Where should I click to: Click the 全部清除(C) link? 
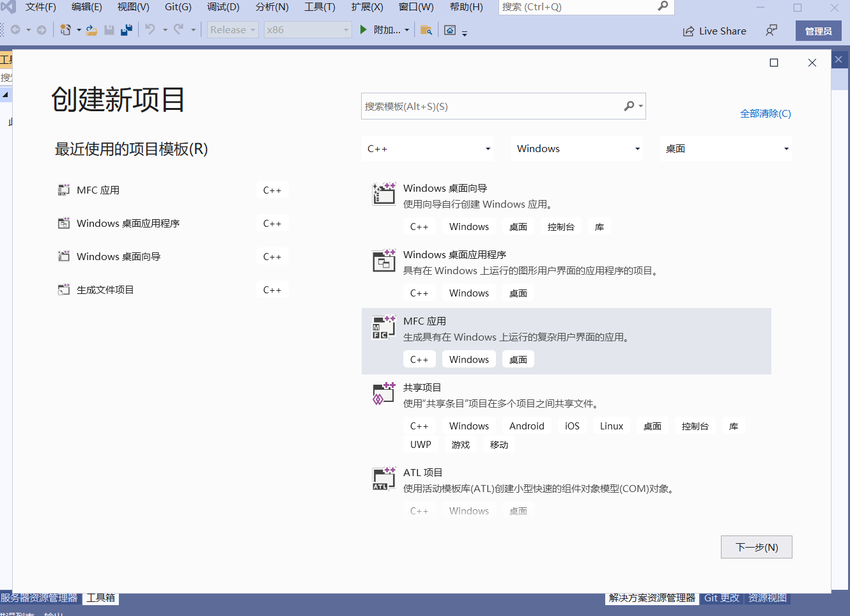tap(765, 113)
